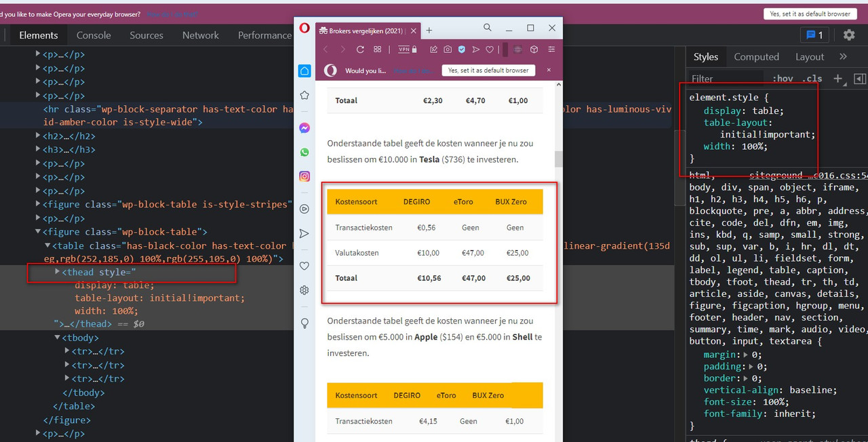Click Yes, set it as default browser at top right

click(810, 14)
